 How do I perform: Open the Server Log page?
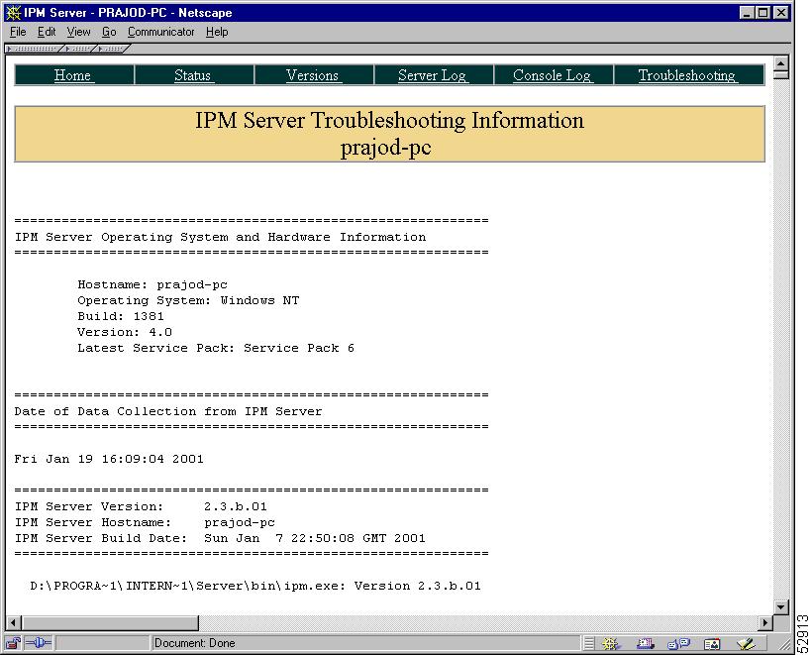point(432,74)
